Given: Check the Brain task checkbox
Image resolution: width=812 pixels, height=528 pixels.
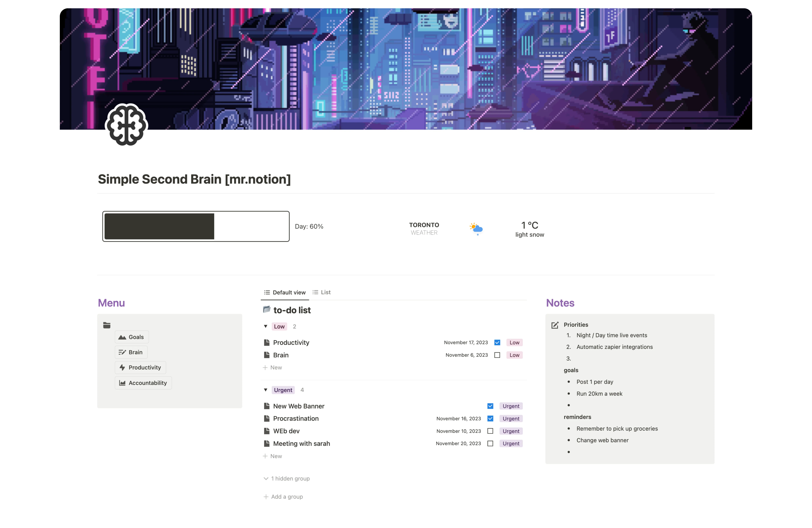Looking at the screenshot, I should (x=497, y=355).
